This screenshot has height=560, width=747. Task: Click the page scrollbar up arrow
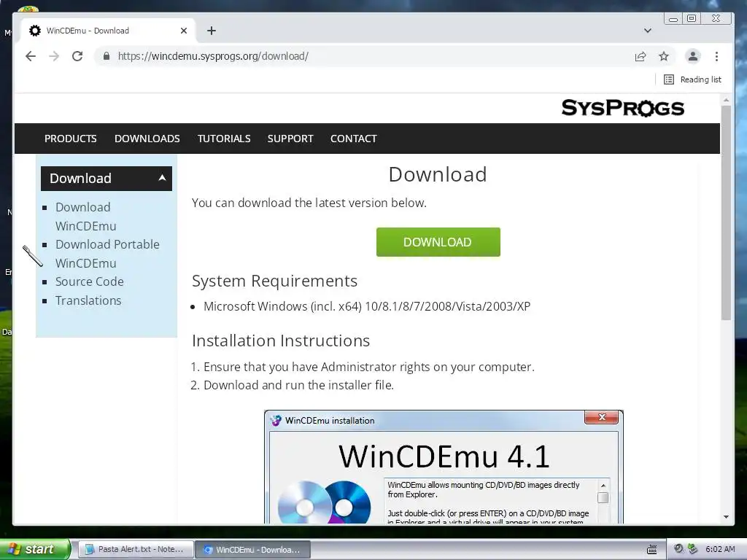tap(726, 100)
